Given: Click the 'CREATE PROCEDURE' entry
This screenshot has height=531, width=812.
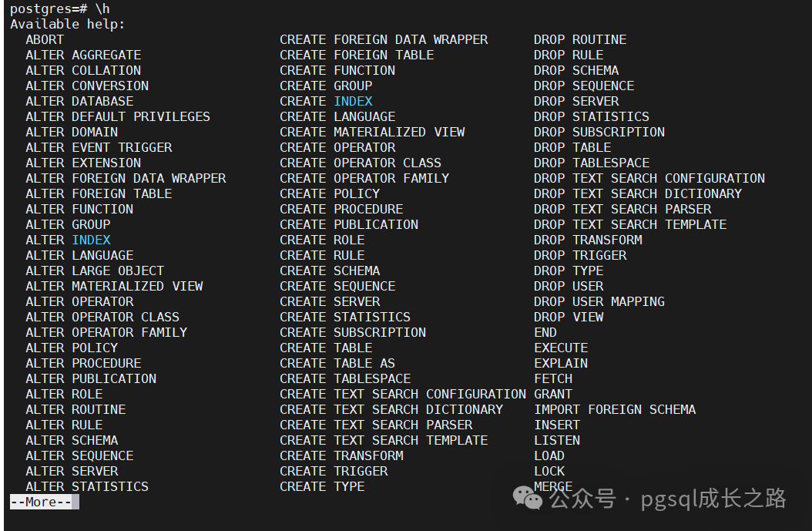Looking at the screenshot, I should pyautogui.click(x=342, y=210).
